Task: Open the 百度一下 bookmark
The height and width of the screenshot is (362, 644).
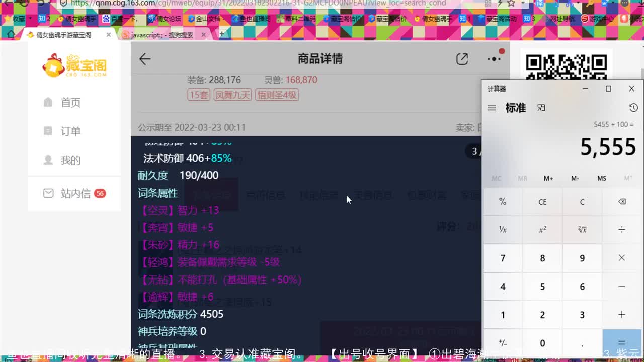Action: 121,19
